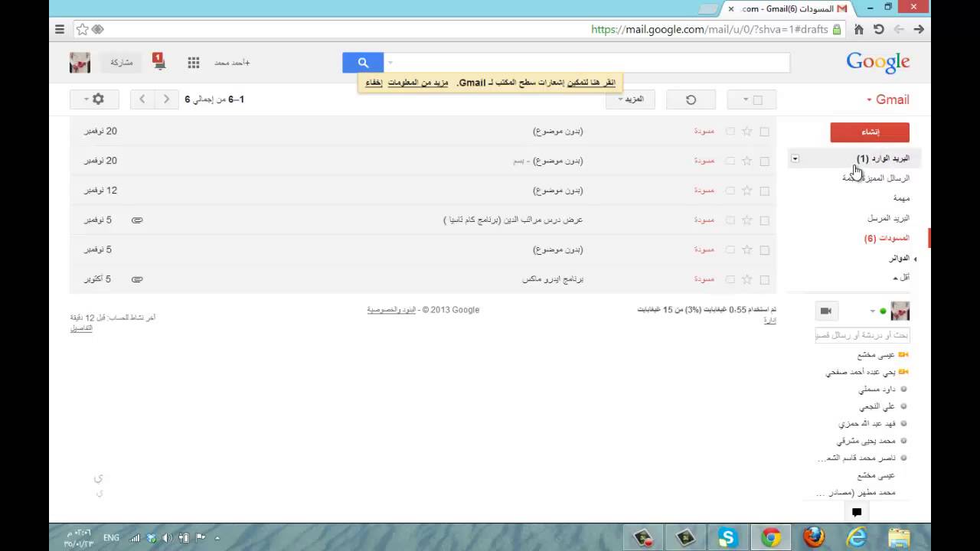Screen dimensions: 980x551
Task: Open Firefox from the taskbar
Action: [x=814, y=538]
